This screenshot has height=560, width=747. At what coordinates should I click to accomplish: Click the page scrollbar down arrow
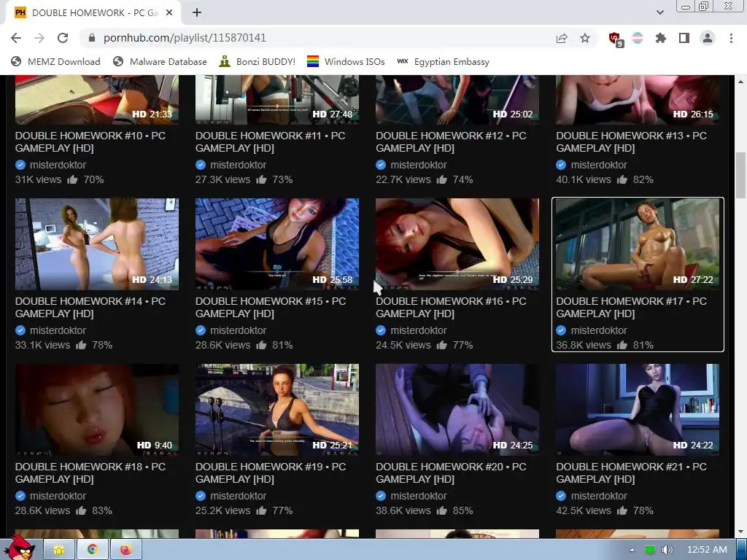741,532
